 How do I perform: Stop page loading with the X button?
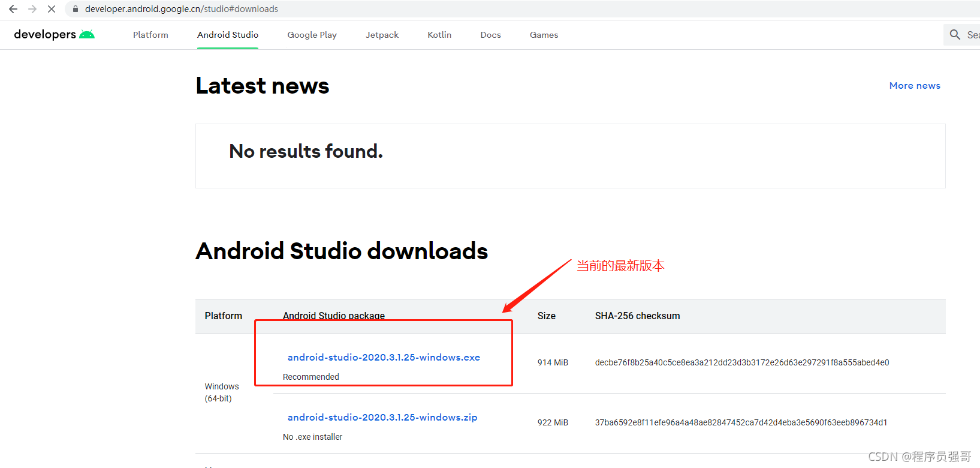(x=52, y=9)
